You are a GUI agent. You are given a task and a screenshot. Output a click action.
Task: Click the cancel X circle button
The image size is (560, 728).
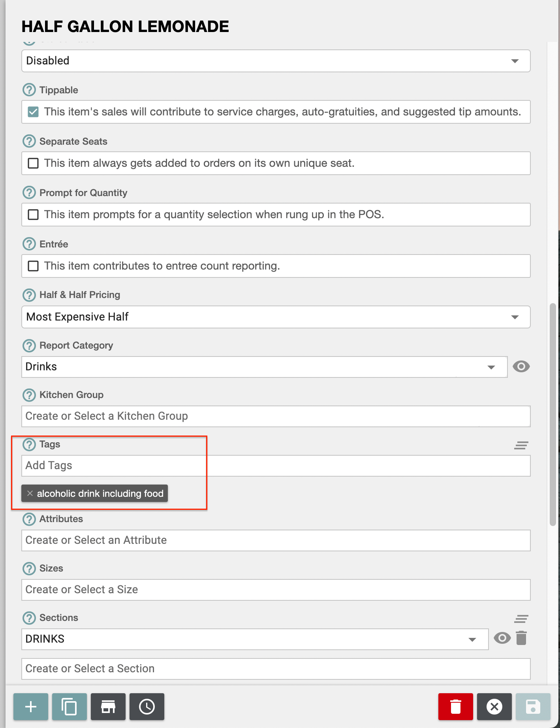494,706
